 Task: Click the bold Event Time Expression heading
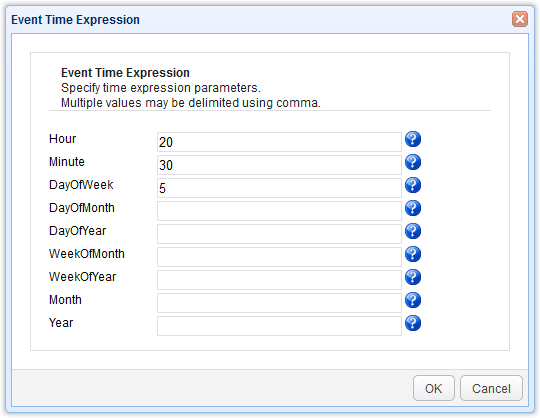(x=125, y=73)
